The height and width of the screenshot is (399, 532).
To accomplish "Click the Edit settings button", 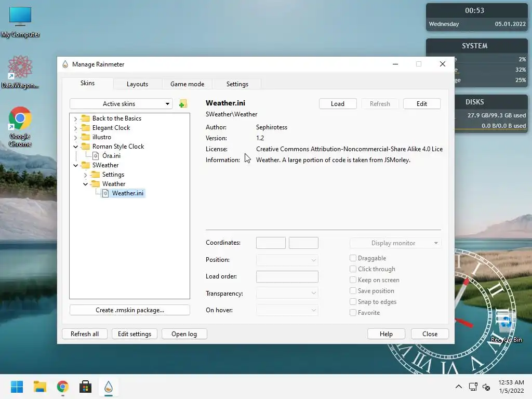I will (x=135, y=334).
